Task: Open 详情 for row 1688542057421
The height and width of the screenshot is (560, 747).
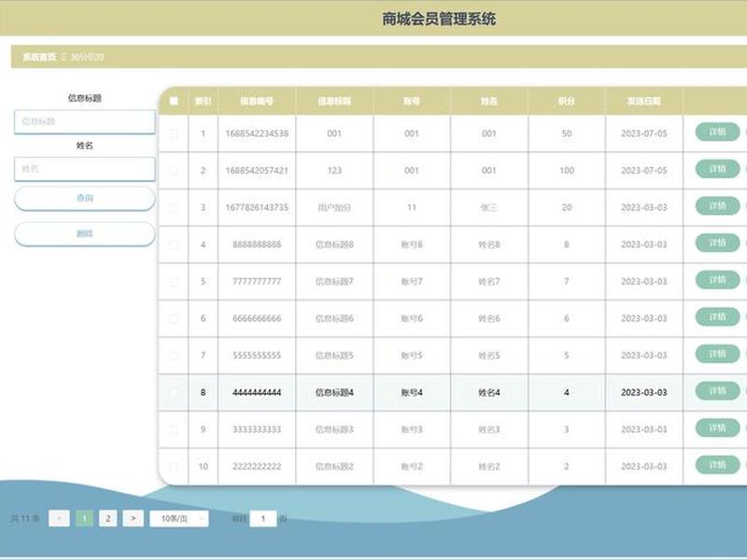Action: point(717,169)
